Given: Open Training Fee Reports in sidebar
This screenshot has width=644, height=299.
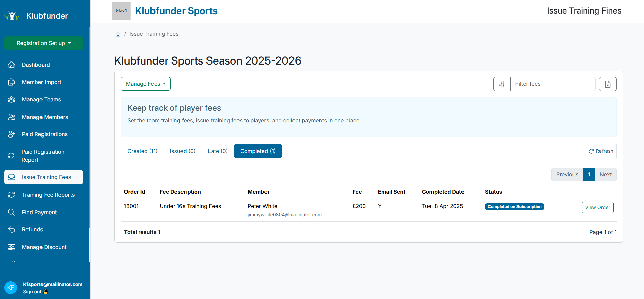Looking at the screenshot, I should click(48, 195).
